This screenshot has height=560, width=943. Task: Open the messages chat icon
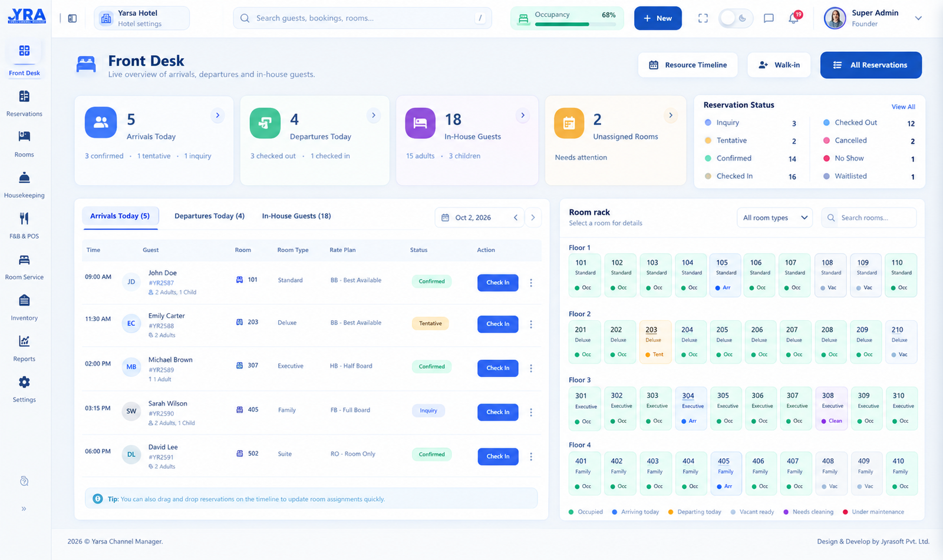click(x=769, y=18)
